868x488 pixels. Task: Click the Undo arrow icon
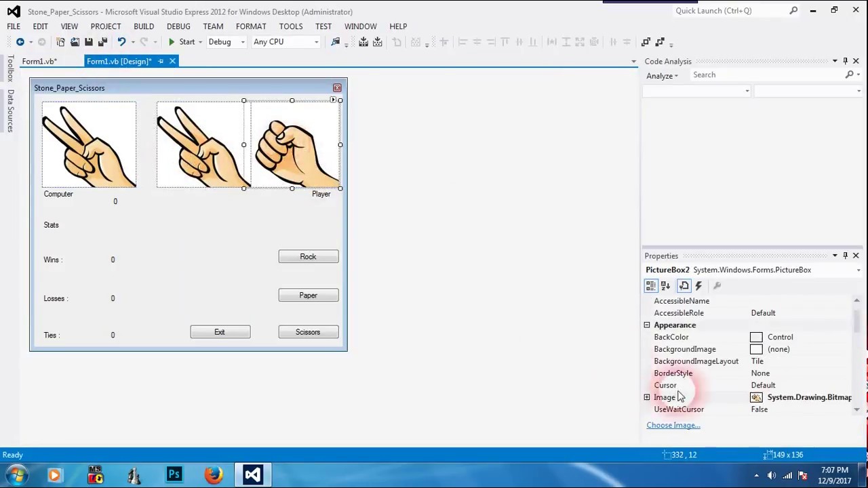[121, 42]
